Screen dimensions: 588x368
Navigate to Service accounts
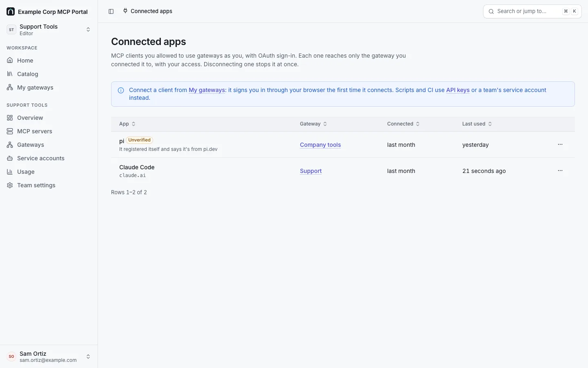point(49,158)
